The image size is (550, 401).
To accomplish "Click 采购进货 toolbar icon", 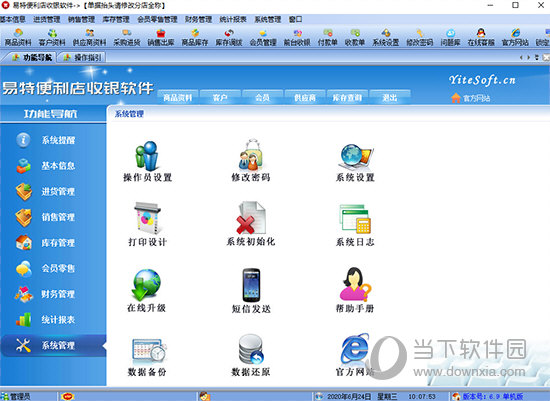I will coord(127,38).
